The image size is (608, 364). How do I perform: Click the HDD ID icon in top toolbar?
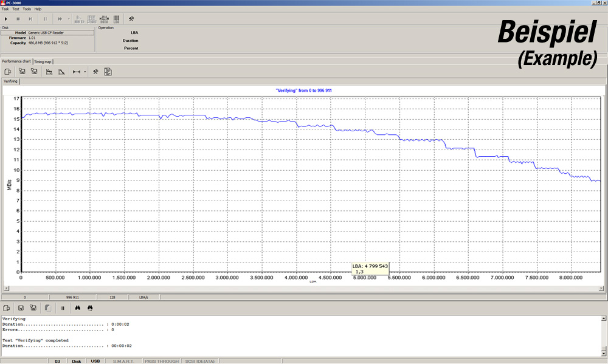click(x=79, y=19)
